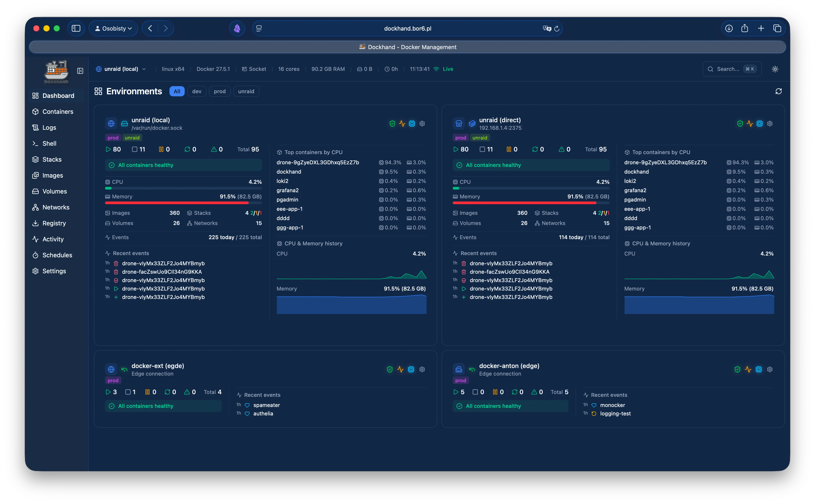Select the Shell tool in the sidebar
Image resolution: width=815 pixels, height=504 pixels.
click(49, 143)
